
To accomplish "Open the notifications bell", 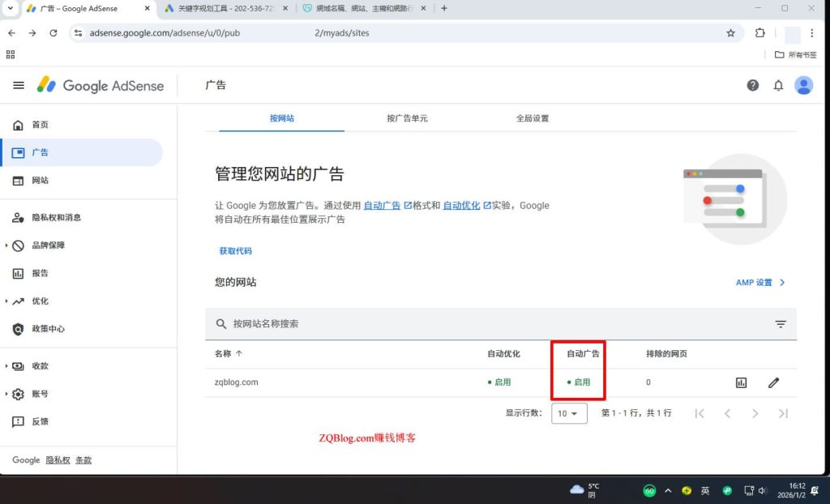I will coord(778,85).
